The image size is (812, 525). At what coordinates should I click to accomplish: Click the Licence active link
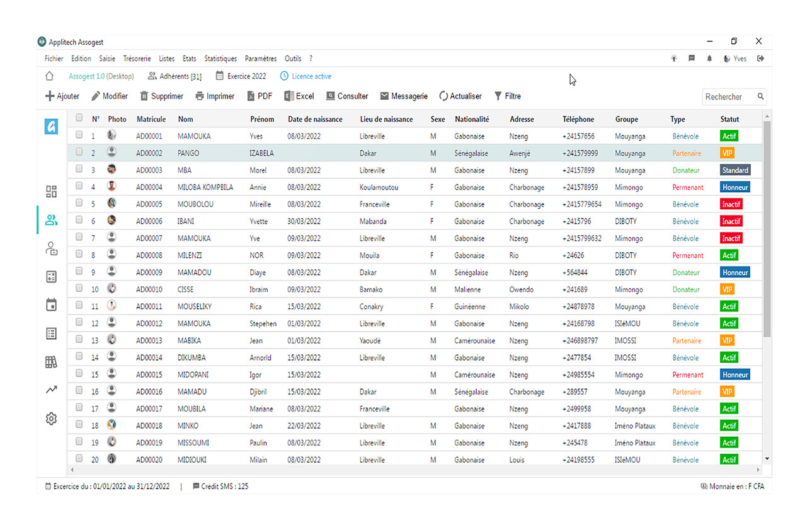click(306, 76)
